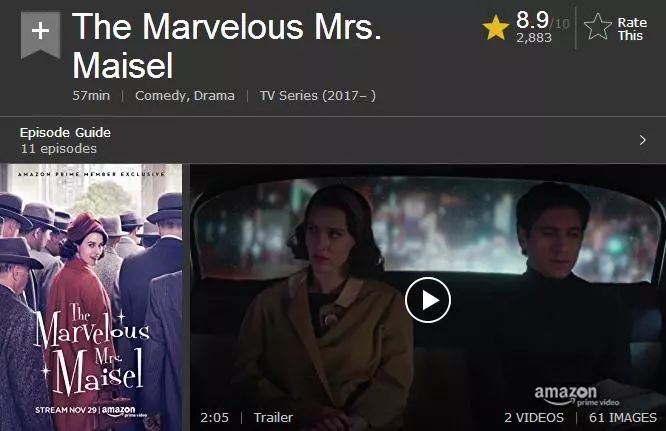Open The Marvelous Mrs. Maisel title heading
This screenshot has width=666, height=431.
[227, 45]
